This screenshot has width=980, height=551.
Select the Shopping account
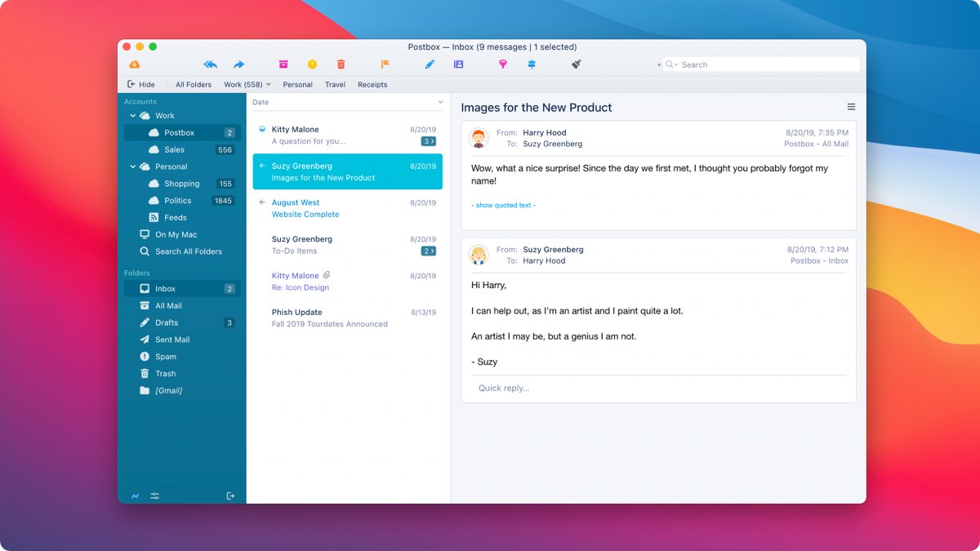[x=182, y=184]
